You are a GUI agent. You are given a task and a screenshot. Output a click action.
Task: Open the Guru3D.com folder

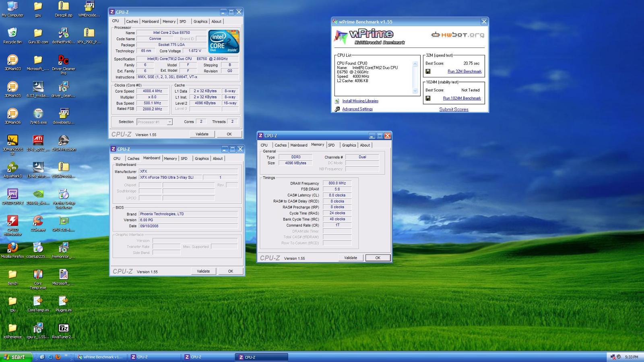[38, 36]
